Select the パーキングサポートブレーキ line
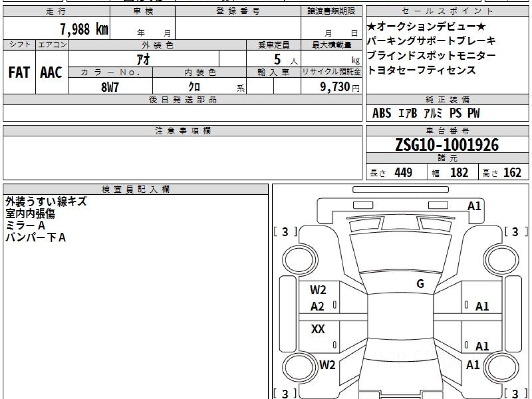The image size is (532, 399). [431, 41]
